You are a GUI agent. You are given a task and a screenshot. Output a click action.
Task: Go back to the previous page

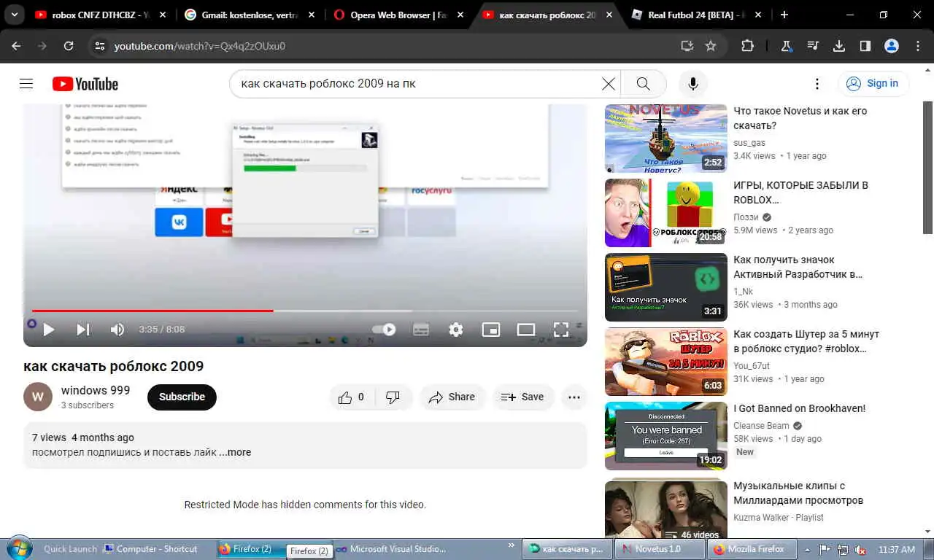(16, 46)
